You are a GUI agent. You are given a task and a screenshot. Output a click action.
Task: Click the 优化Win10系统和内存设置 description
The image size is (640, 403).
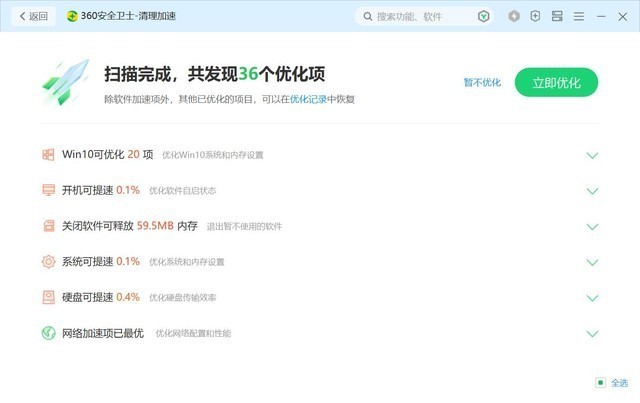(x=213, y=155)
